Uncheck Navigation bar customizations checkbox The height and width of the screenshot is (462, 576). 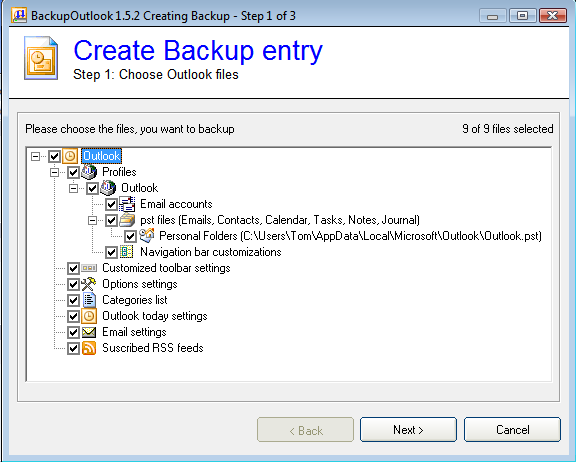click(111, 252)
